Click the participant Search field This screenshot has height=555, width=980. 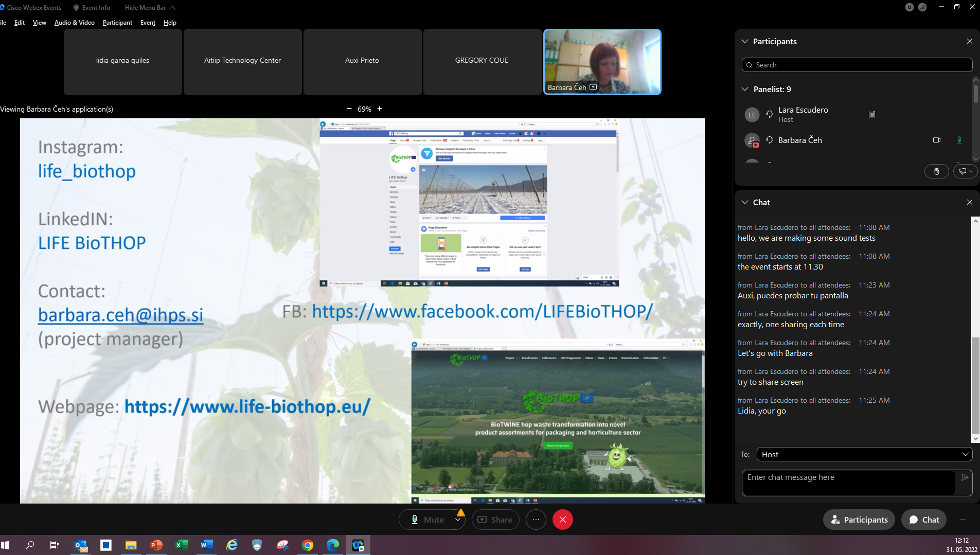(x=857, y=65)
